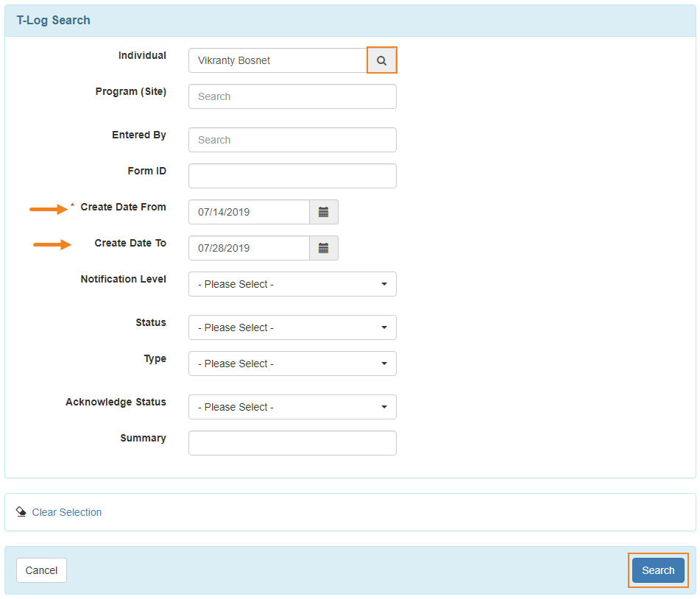
Task: Open the Acknowledge Status dropdown
Action: 292,407
